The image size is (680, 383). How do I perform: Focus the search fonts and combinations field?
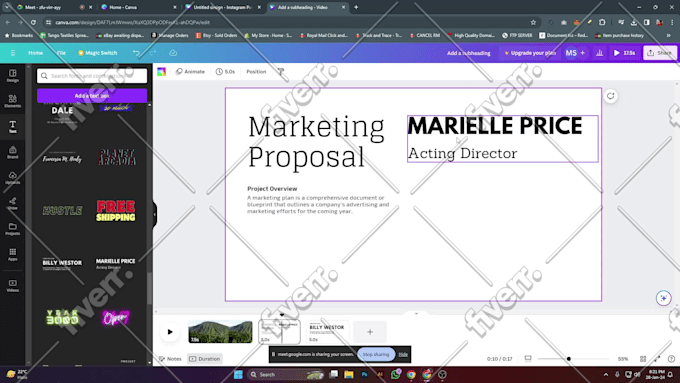[92, 76]
